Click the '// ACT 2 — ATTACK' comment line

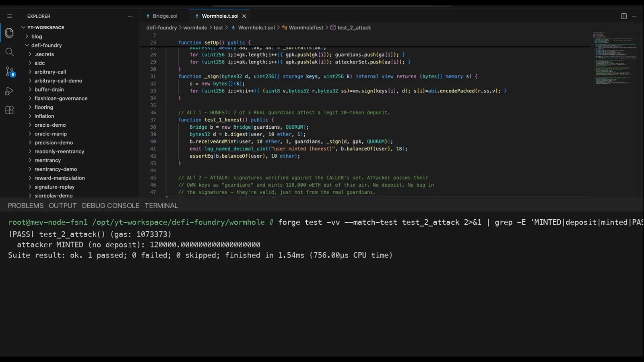point(303,178)
